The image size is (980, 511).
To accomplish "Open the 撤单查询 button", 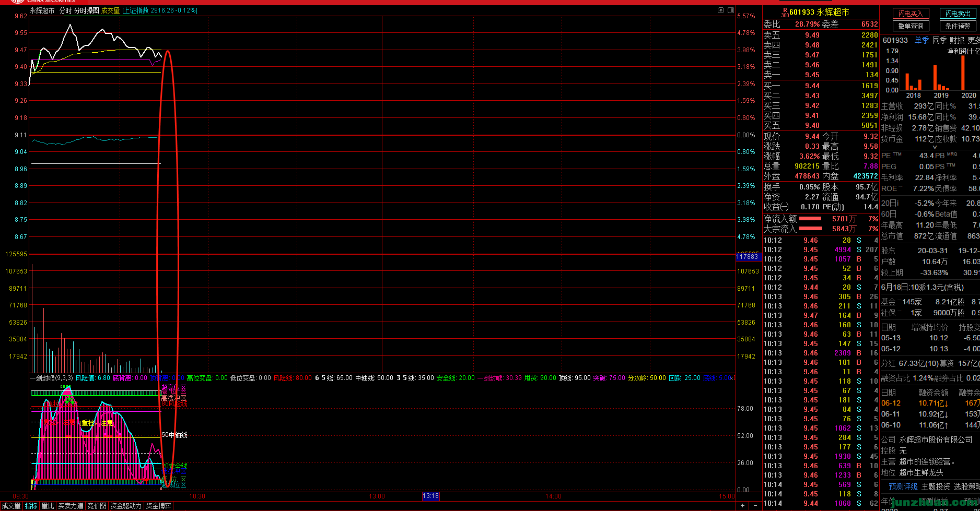I will (911, 26).
